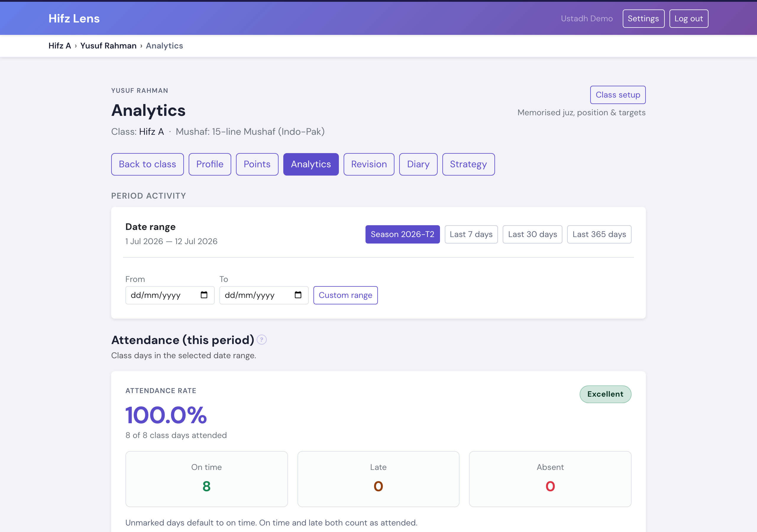Open the From date calendar picker icon
Image resolution: width=757 pixels, height=532 pixels.
pyautogui.click(x=204, y=295)
